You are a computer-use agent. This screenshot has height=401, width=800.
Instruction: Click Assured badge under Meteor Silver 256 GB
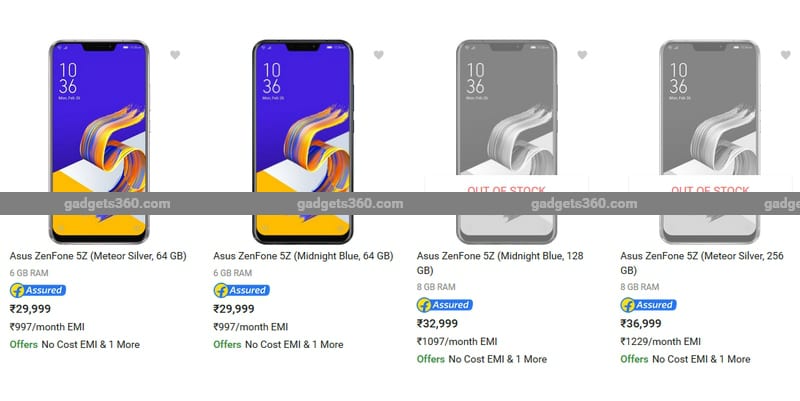pyautogui.click(x=648, y=305)
